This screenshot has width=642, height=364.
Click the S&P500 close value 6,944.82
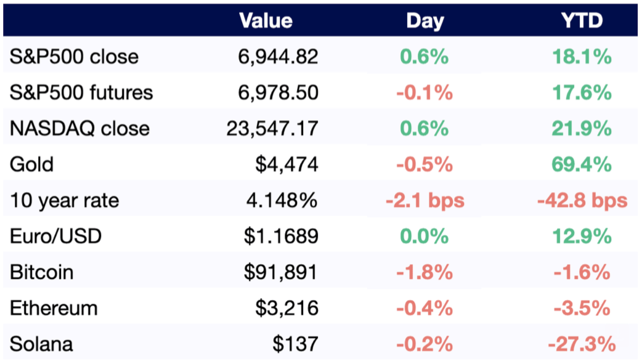point(278,57)
